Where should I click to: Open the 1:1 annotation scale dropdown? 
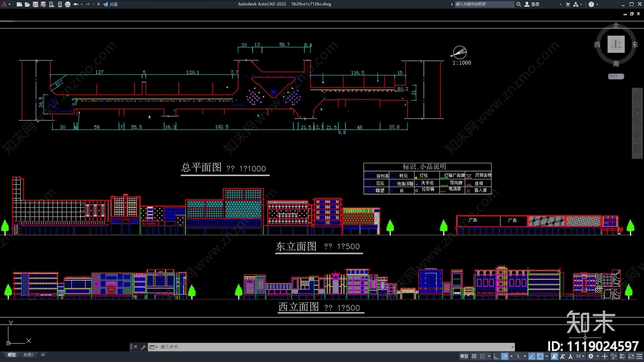coord(580,356)
